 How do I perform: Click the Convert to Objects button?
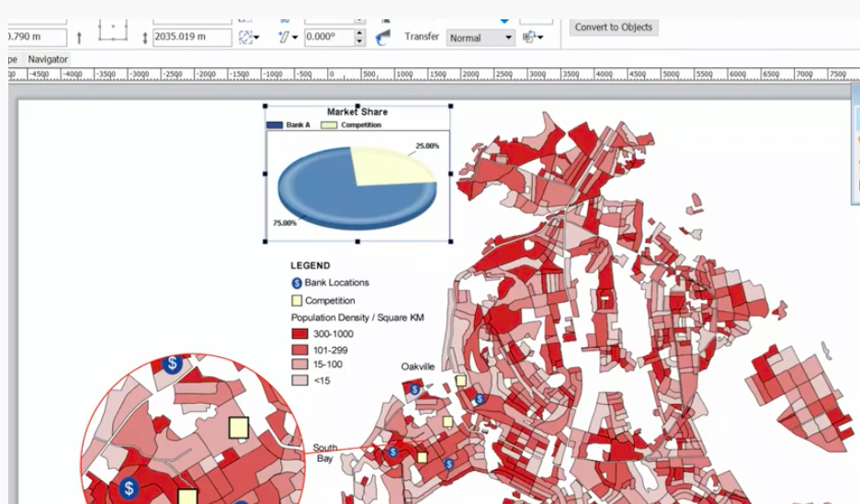(x=614, y=28)
